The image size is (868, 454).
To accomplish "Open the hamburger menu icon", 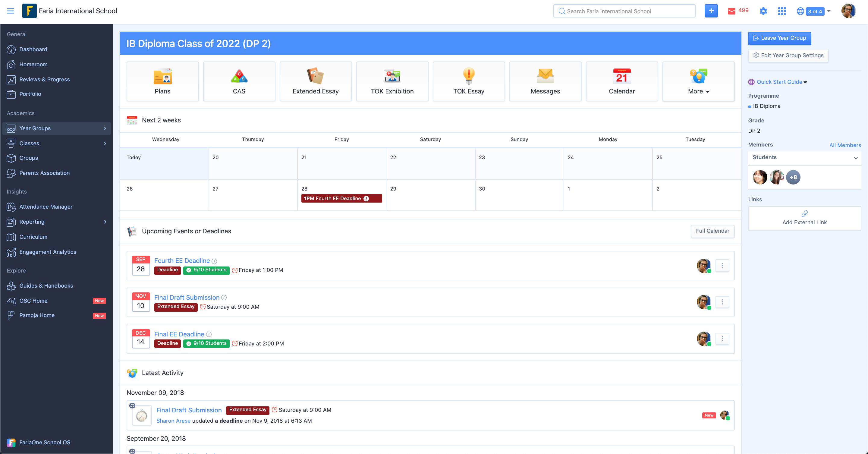I will click(11, 11).
